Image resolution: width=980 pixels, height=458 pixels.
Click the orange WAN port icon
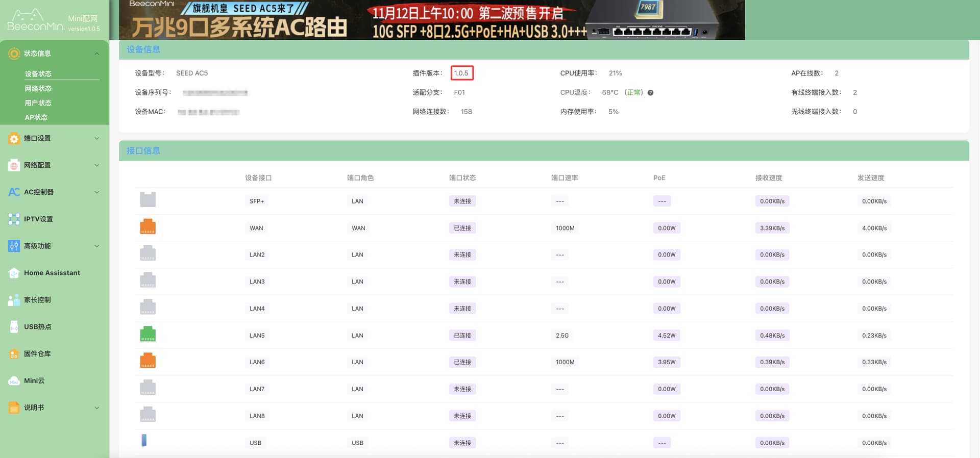[x=148, y=226]
